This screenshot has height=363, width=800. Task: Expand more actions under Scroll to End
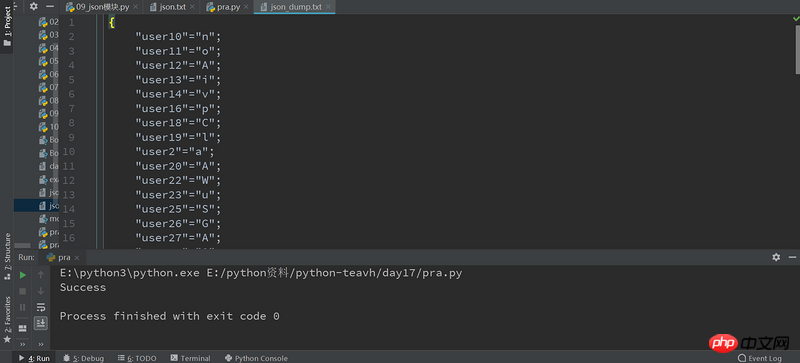41,344
